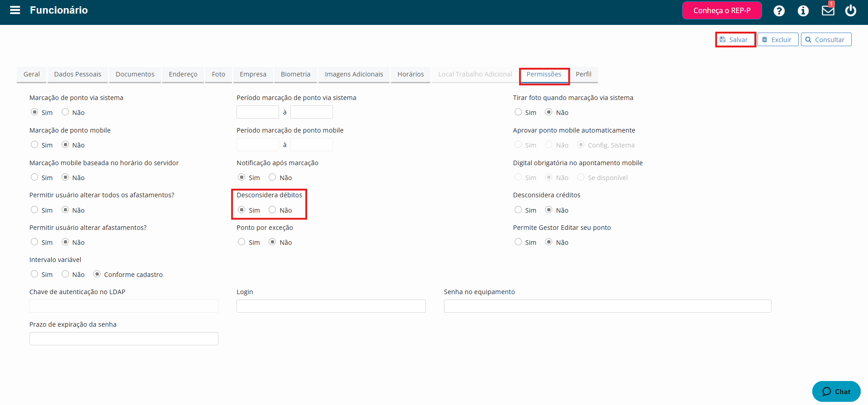Click the Login input field
The width and height of the screenshot is (868, 405).
pyautogui.click(x=331, y=306)
